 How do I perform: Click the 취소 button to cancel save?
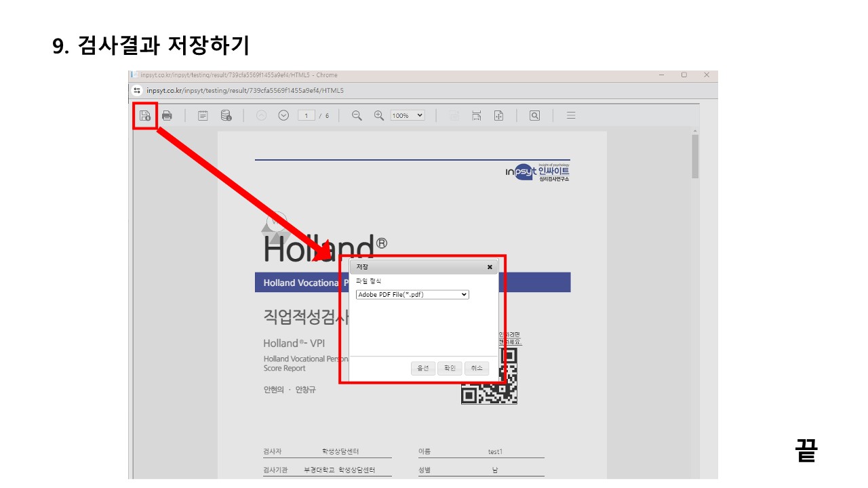tap(477, 368)
